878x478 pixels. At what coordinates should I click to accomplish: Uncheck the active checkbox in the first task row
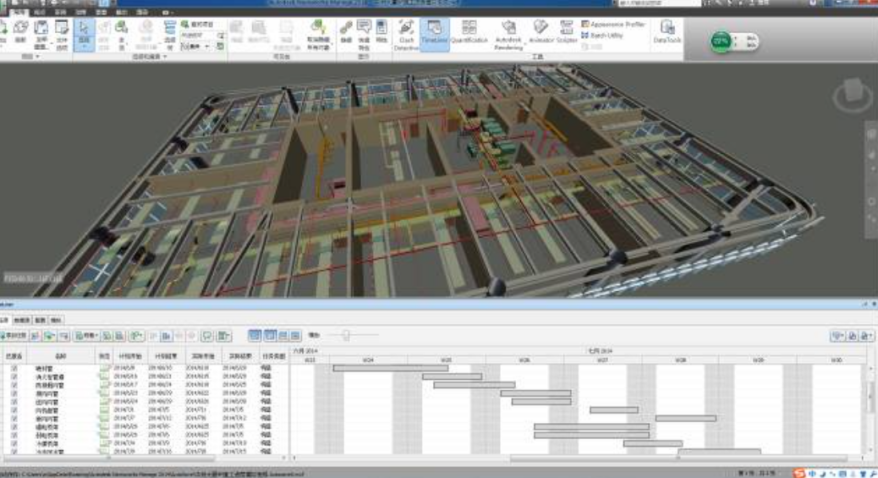point(14,368)
